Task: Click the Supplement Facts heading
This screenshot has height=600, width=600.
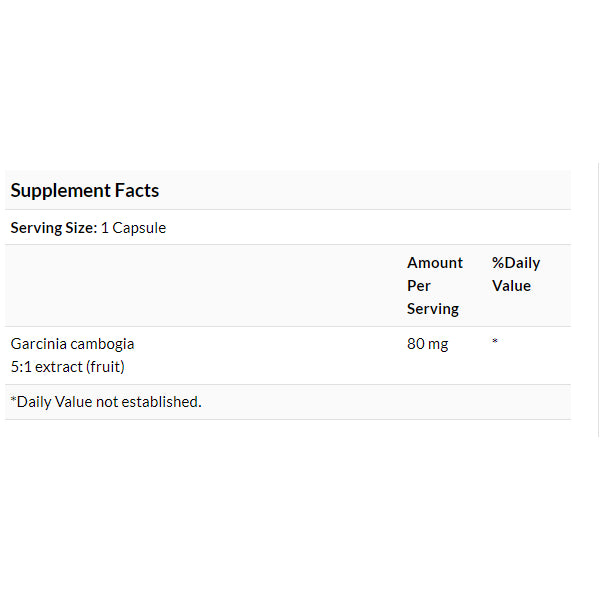Action: 85,190
